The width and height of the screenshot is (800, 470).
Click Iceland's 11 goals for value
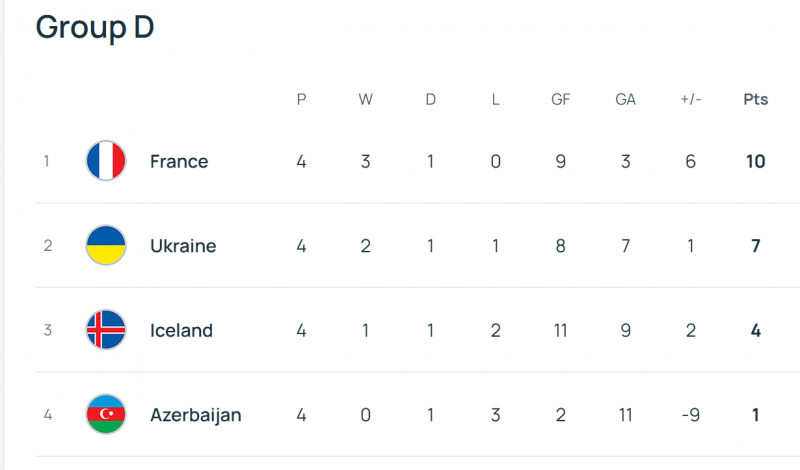click(x=560, y=330)
